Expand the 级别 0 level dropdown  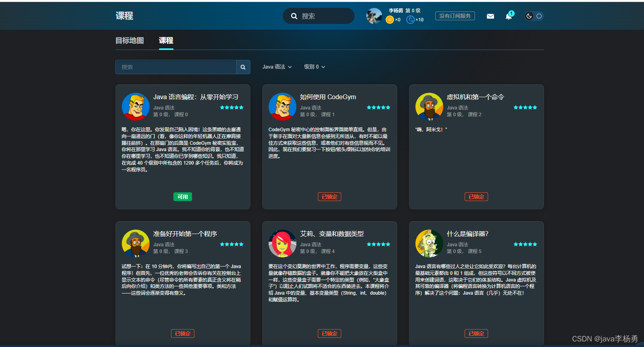tap(314, 67)
